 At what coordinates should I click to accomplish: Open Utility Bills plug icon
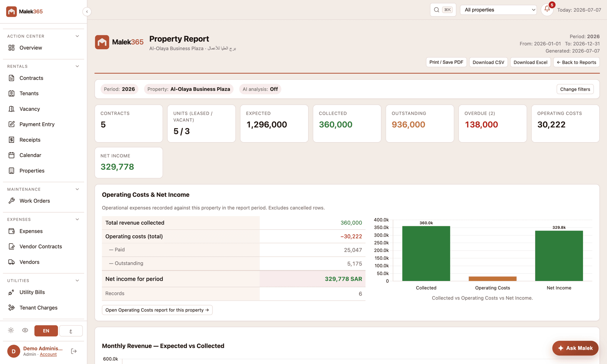click(12, 292)
